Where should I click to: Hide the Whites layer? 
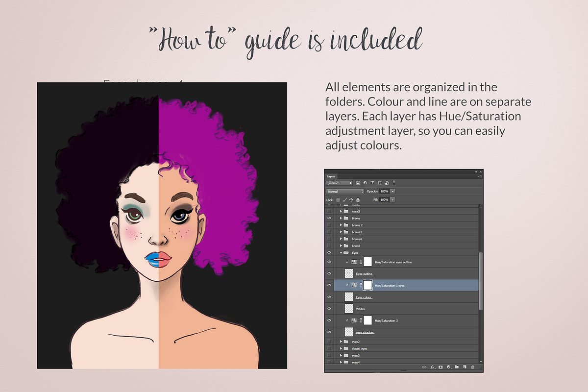[329, 309]
